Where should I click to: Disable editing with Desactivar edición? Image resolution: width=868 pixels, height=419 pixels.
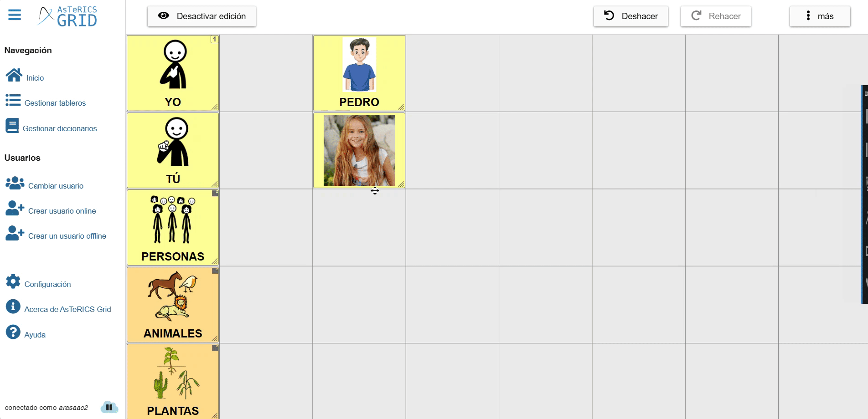pos(201,16)
